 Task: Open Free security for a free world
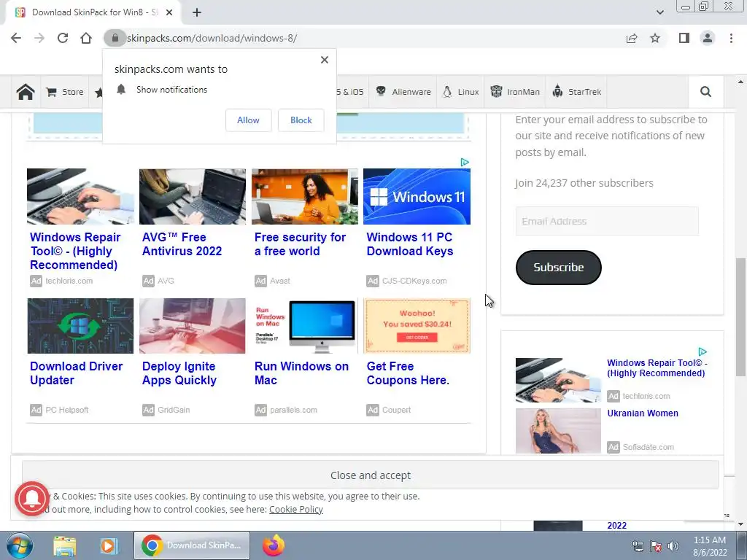click(x=300, y=244)
